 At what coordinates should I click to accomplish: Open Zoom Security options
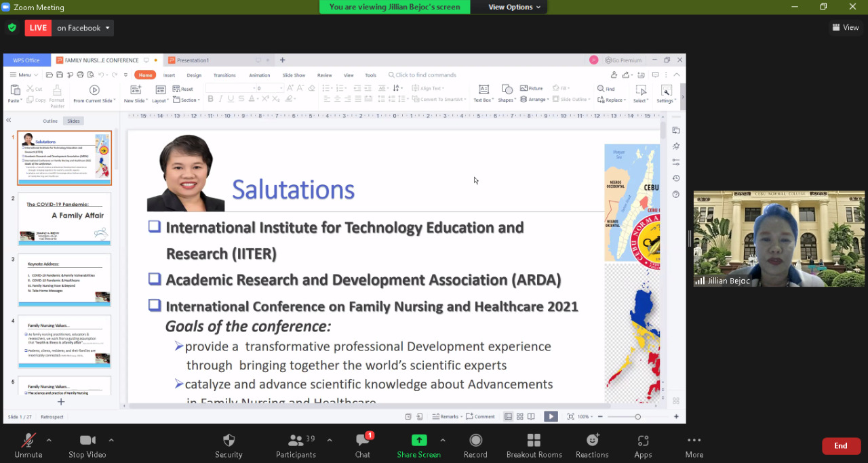pos(229,446)
